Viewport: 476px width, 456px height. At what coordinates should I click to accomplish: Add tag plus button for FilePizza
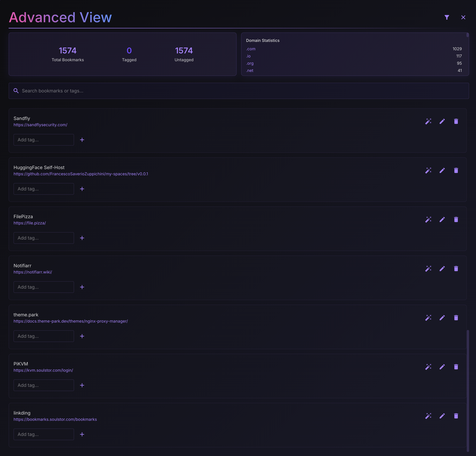[82, 238]
